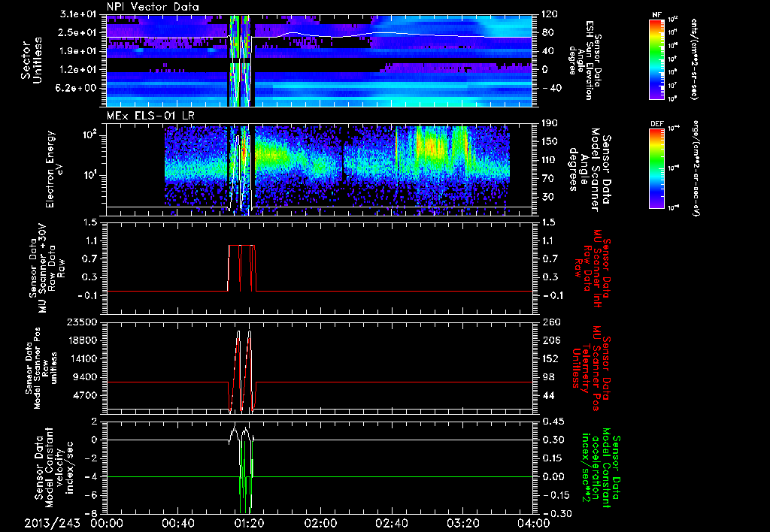The image size is (770, 532).
Task: Click the scanner position line plot
Action: point(319,368)
